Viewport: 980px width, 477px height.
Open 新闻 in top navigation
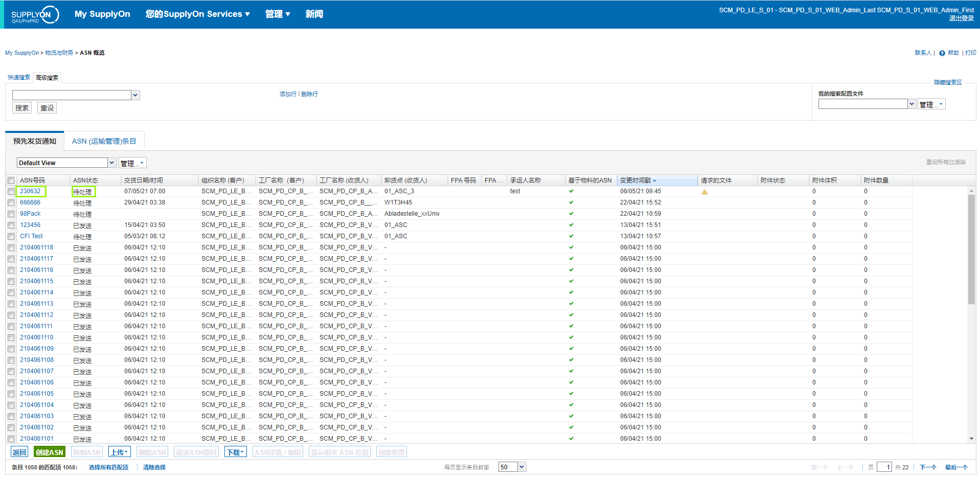[314, 14]
